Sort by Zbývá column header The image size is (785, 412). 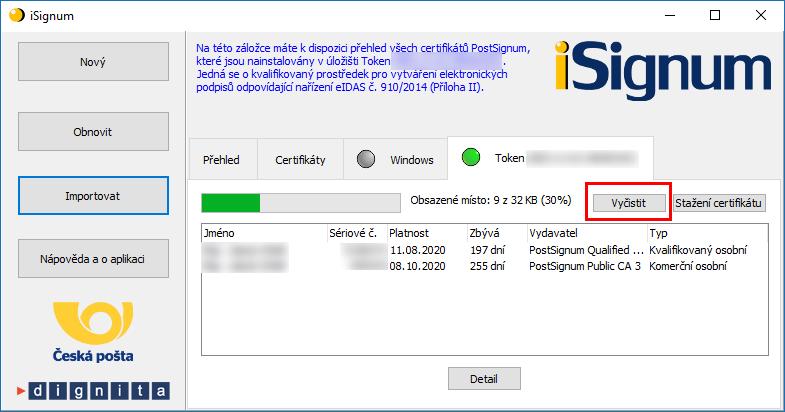(498, 233)
